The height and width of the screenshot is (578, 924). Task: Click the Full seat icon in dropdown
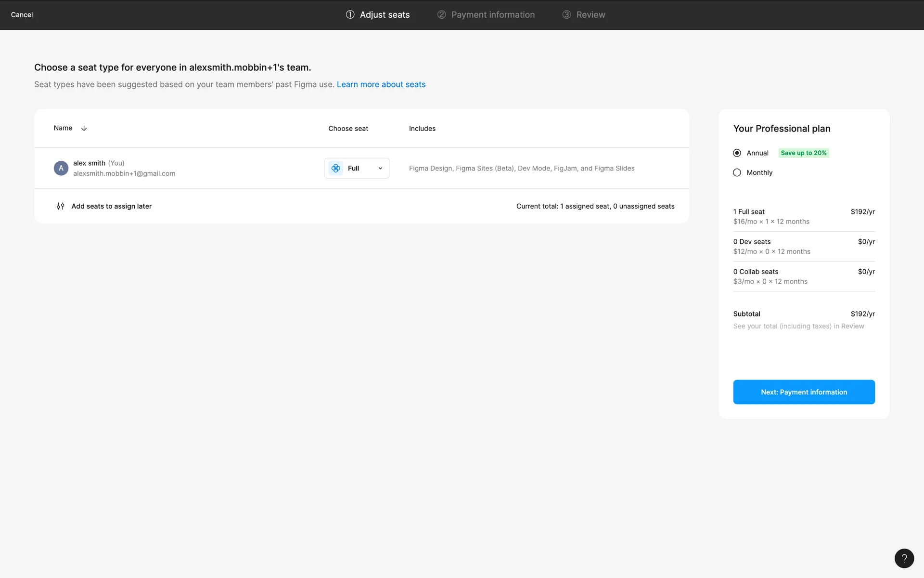336,168
